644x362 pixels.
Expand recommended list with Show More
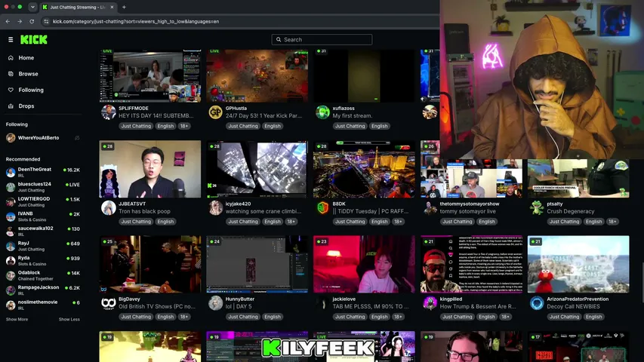pos(17,319)
